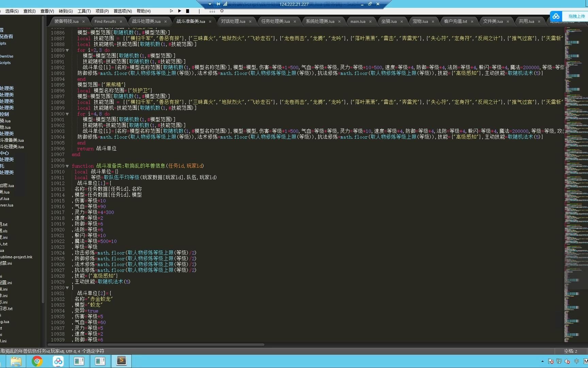
Task: Close the Find Results tab
Action: click(x=121, y=21)
